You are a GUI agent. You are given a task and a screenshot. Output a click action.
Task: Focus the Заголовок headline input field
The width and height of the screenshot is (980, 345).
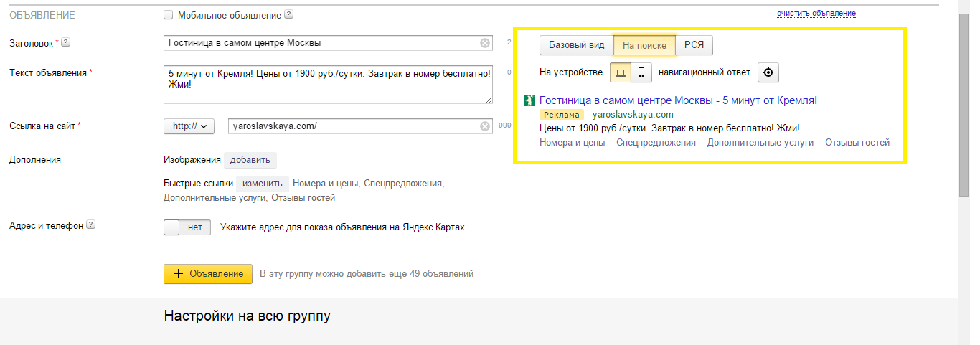coord(328,43)
